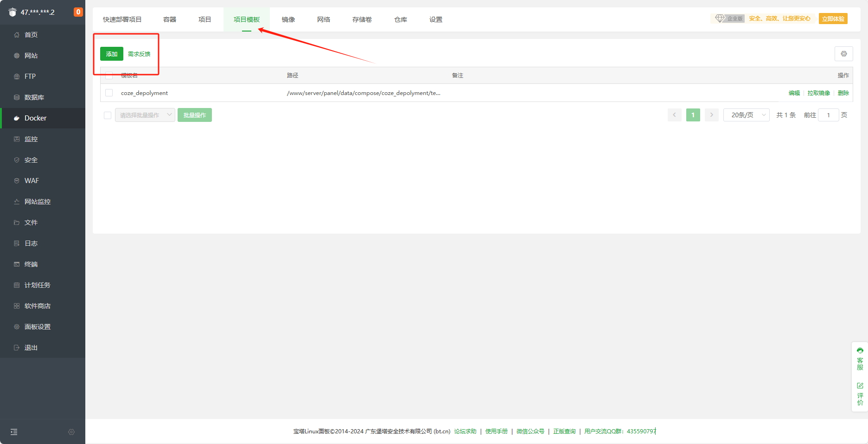Switch to the 项目 tab
Image resolution: width=868 pixels, height=444 pixels.
(x=205, y=19)
